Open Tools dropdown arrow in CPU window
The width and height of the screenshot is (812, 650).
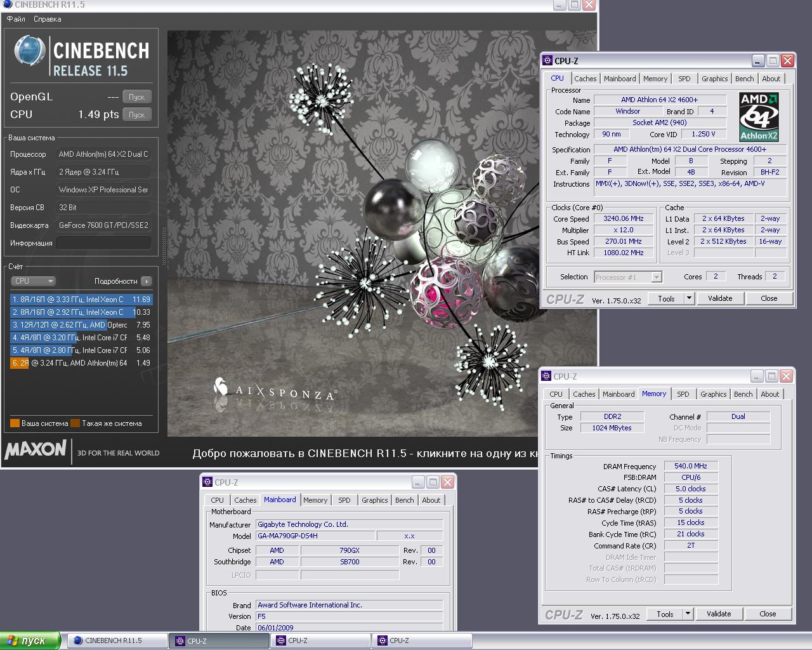pos(689,298)
